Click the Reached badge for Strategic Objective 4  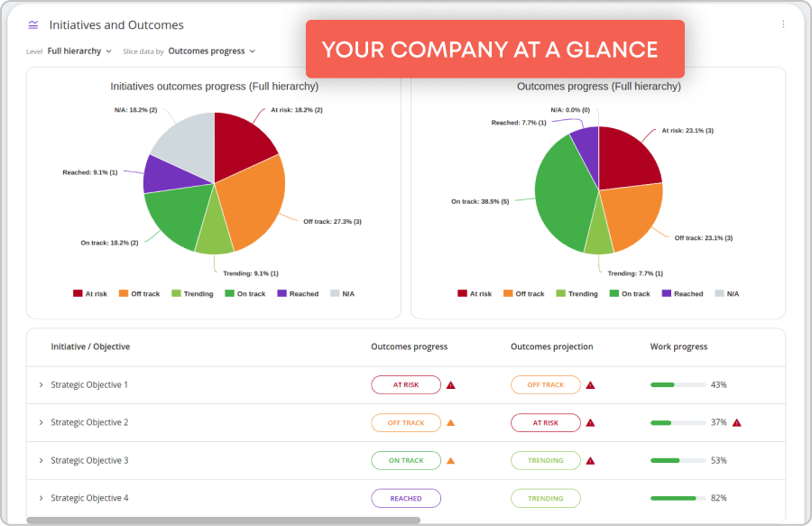coord(406,497)
